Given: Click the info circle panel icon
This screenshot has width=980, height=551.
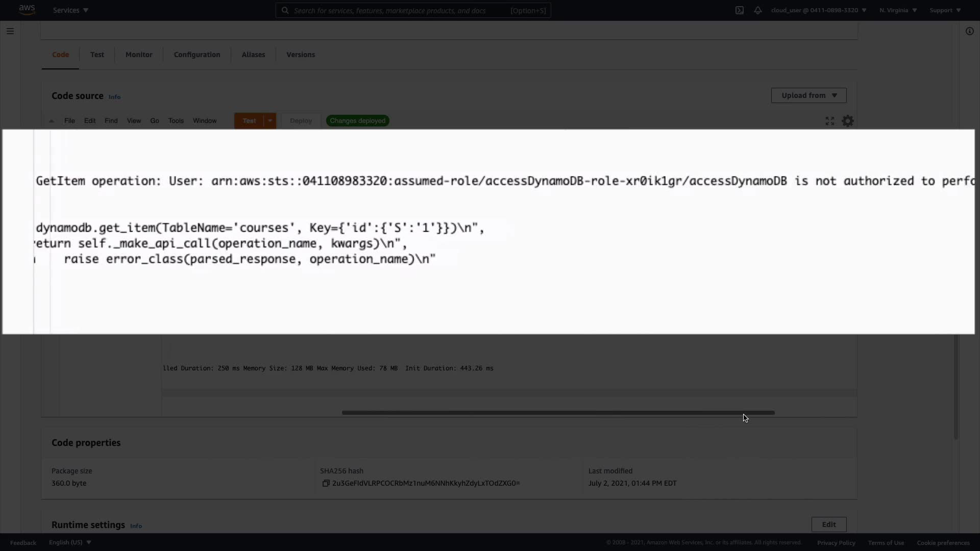Looking at the screenshot, I should point(969,31).
